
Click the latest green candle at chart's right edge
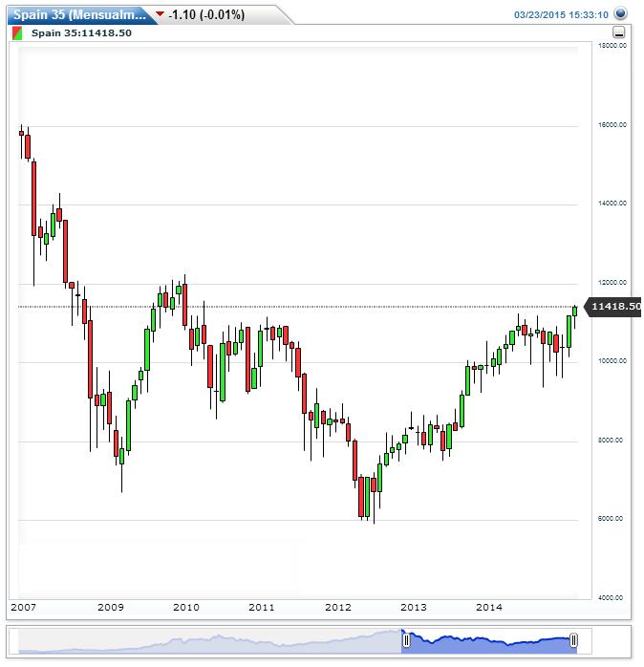(x=574, y=310)
